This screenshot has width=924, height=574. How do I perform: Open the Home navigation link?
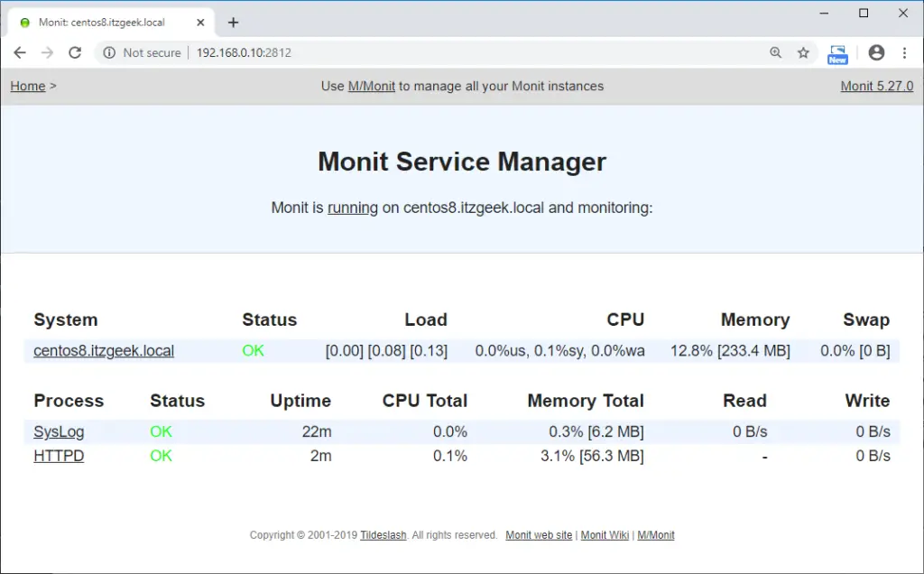(x=23, y=86)
